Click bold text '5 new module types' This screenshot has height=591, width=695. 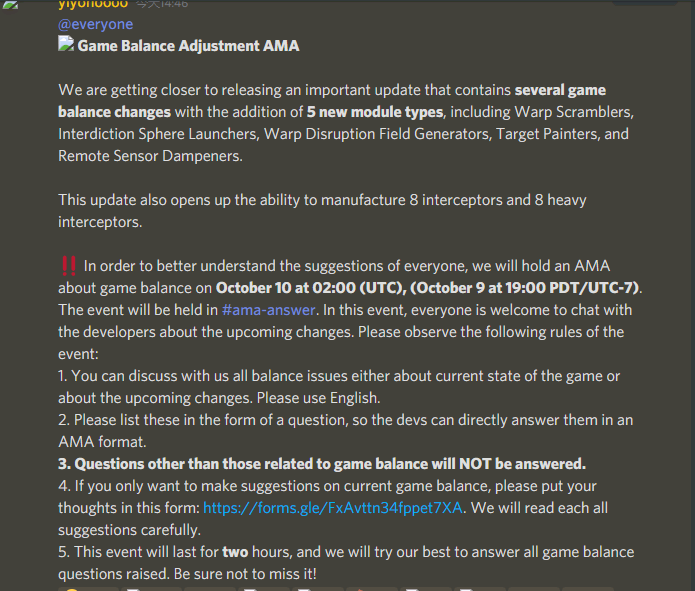pos(375,112)
